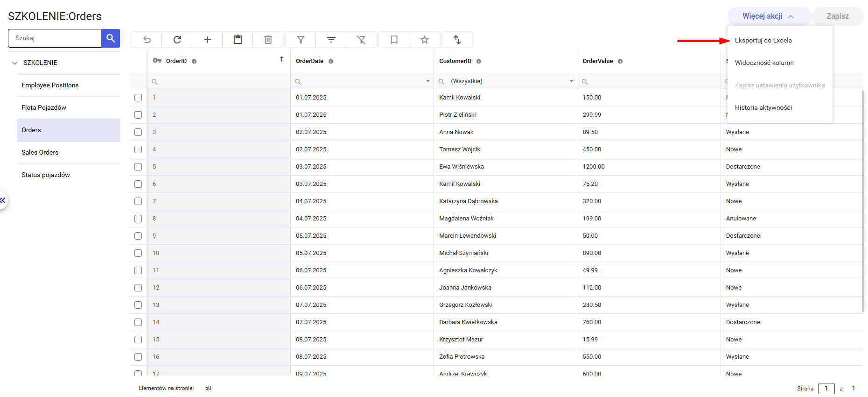Open the OrderDate filter dropdown arrow

point(428,81)
